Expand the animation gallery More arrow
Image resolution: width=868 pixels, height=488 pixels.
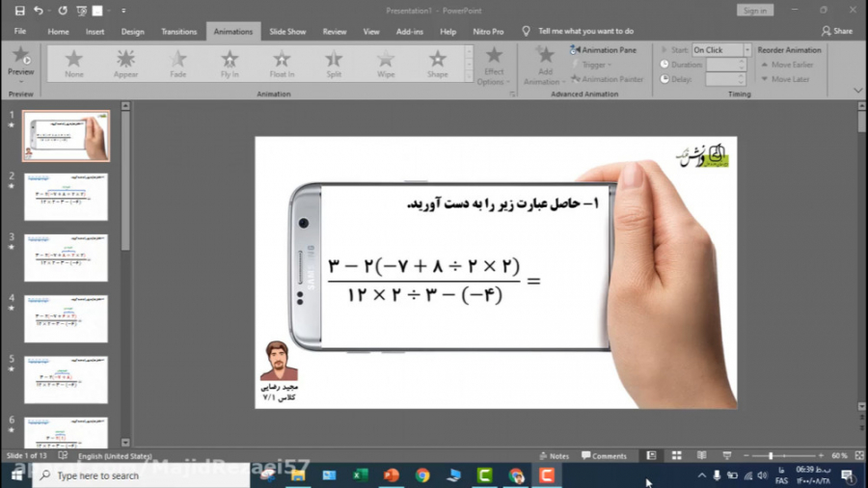pyautogui.click(x=469, y=77)
